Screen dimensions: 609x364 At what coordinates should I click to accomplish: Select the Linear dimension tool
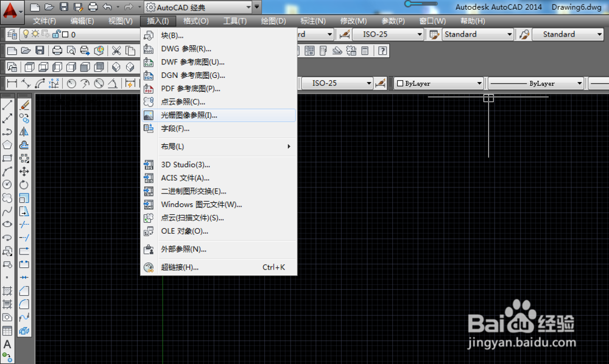point(12,83)
